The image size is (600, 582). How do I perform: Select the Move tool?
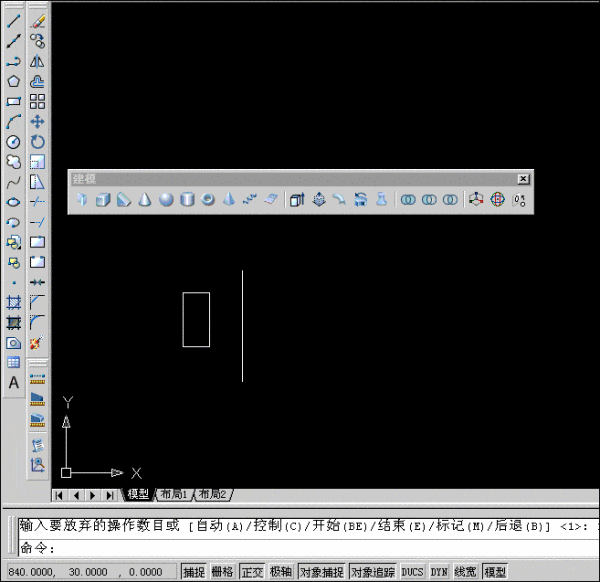tap(37, 122)
